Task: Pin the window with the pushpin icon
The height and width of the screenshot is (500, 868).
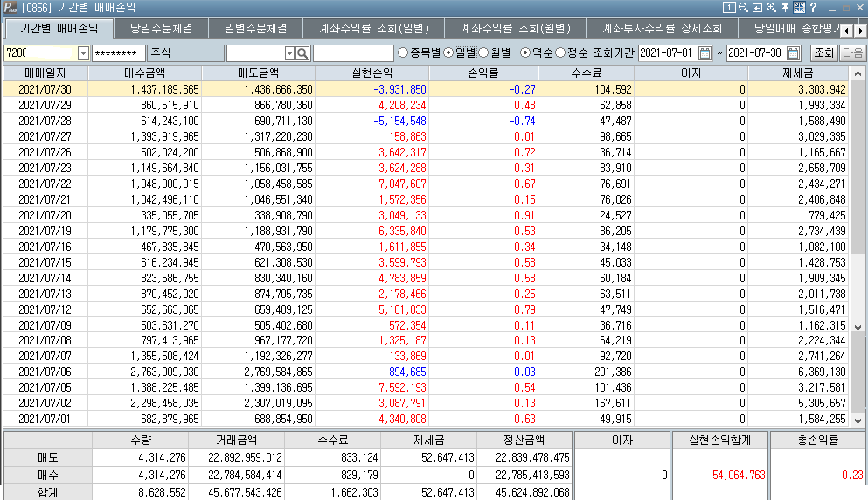Action: point(785,8)
